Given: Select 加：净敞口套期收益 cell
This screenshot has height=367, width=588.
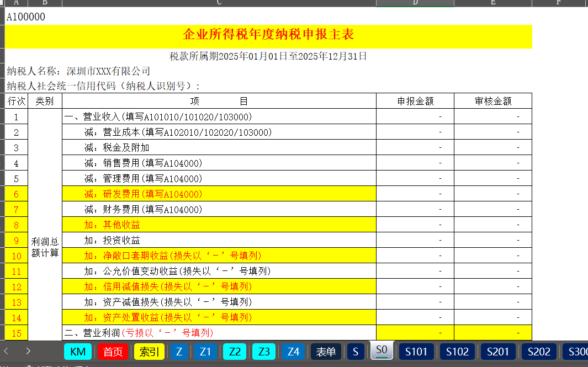Looking at the screenshot, I should (219, 256).
